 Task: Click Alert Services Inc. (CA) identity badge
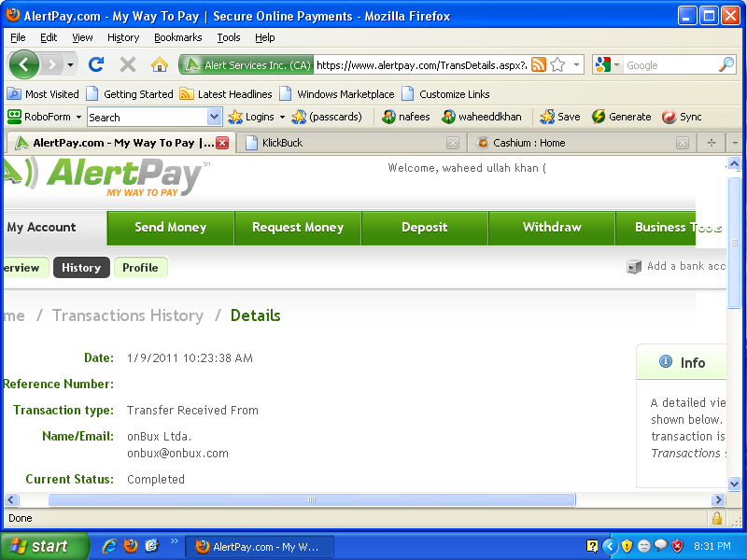pyautogui.click(x=247, y=64)
